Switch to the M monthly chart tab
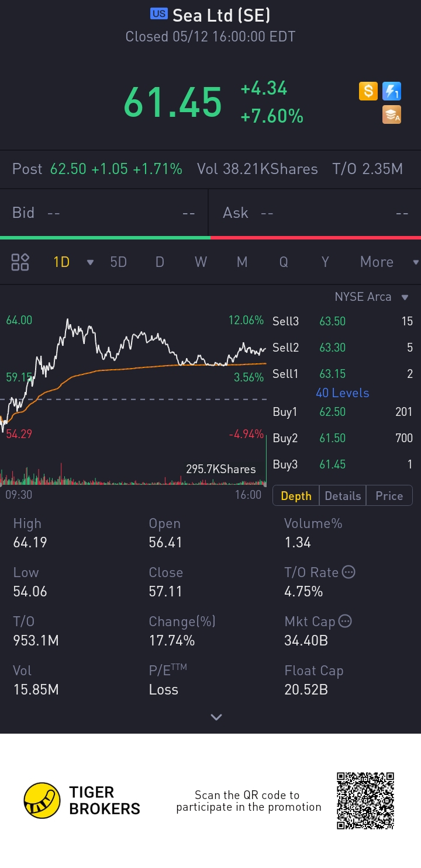The width and height of the screenshot is (421, 868). (x=242, y=262)
